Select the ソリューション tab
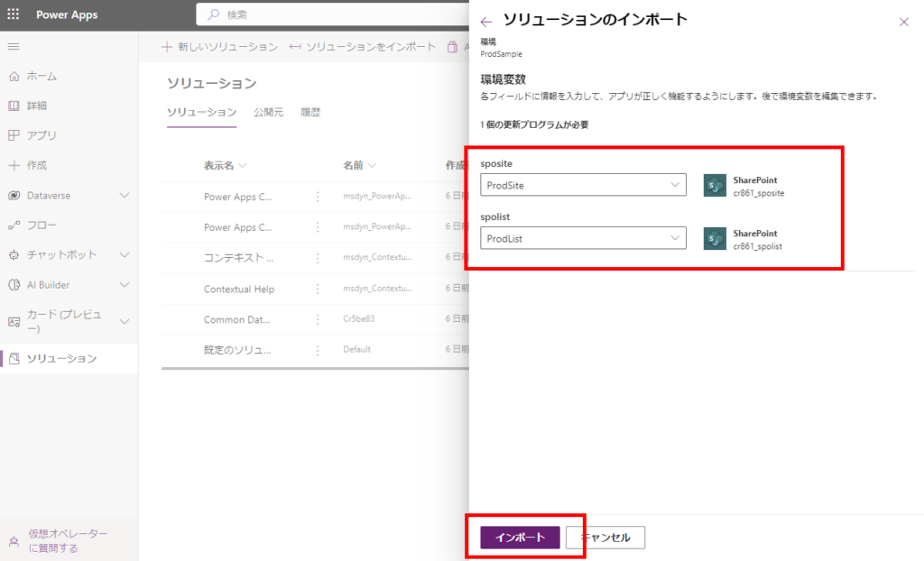Image resolution: width=924 pixels, height=561 pixels. click(x=201, y=112)
